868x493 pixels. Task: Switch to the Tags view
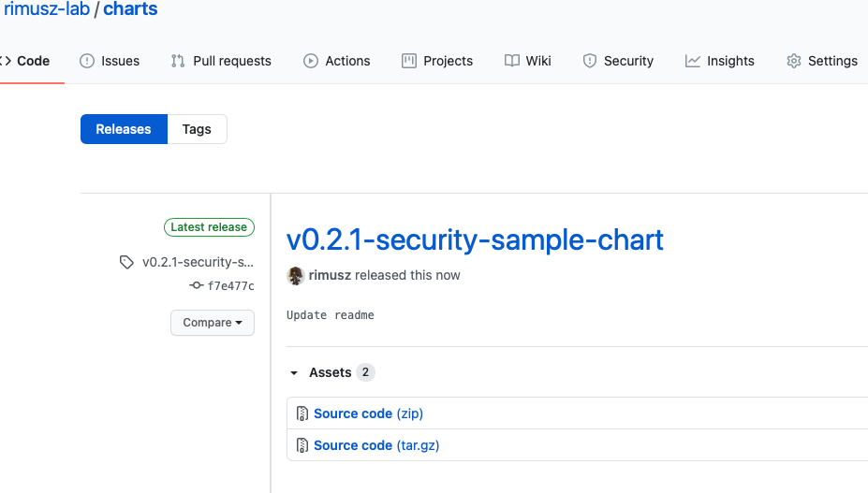pyautogui.click(x=197, y=129)
